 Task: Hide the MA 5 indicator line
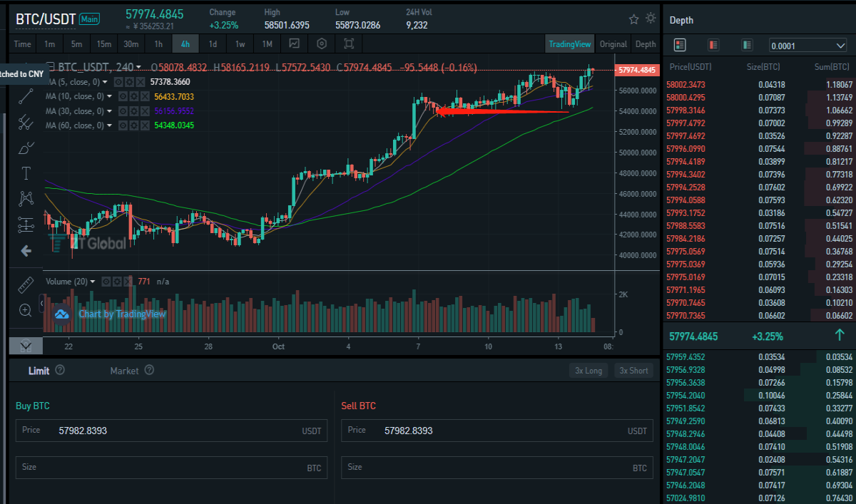click(119, 82)
